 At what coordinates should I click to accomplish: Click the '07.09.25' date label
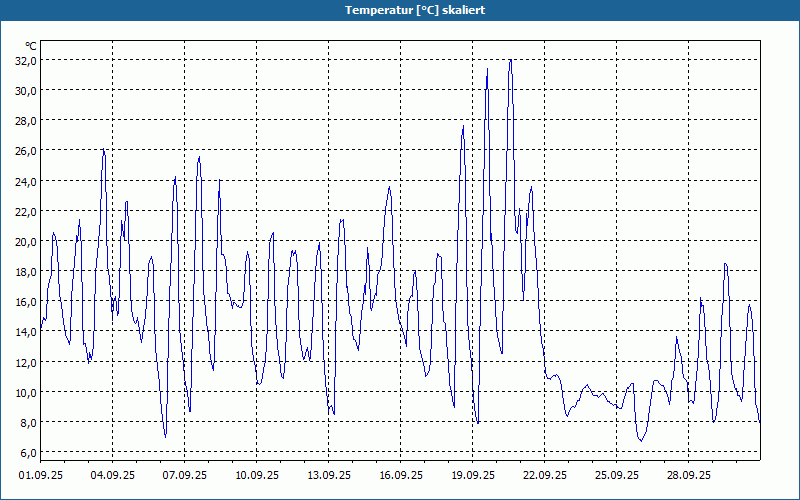pyautogui.click(x=185, y=475)
